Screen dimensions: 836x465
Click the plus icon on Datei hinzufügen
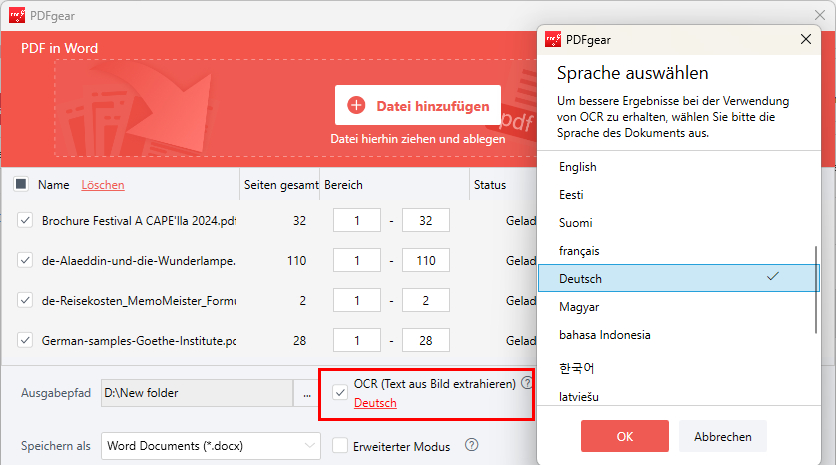(x=356, y=105)
